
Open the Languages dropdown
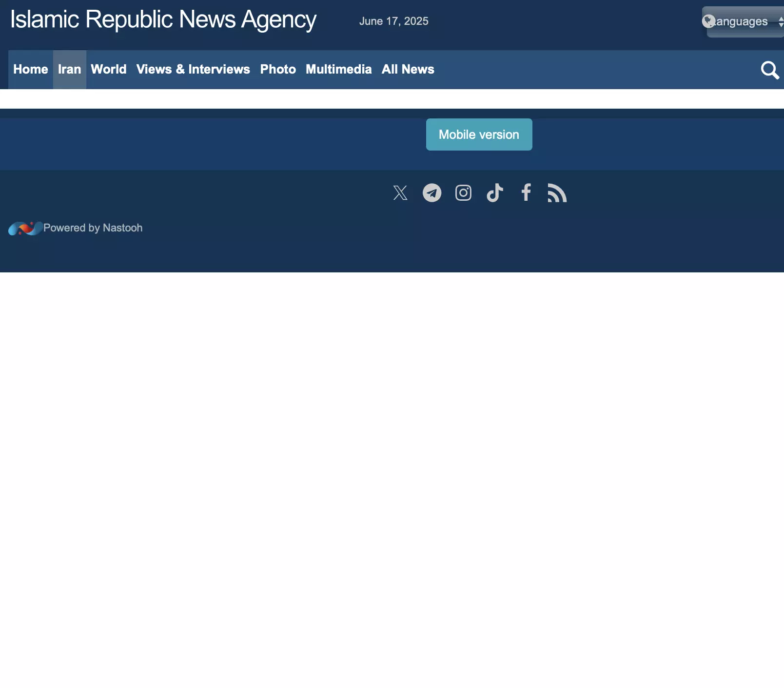click(743, 21)
